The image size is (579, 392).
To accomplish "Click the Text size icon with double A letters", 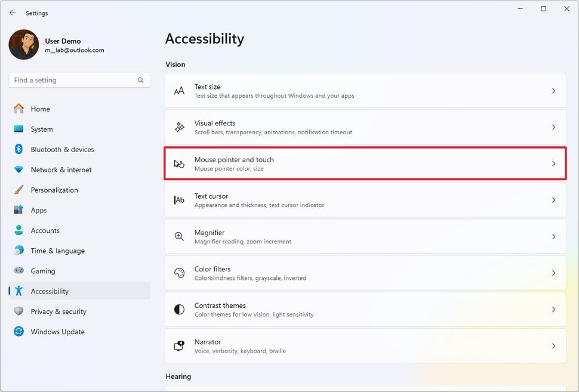I will (179, 90).
